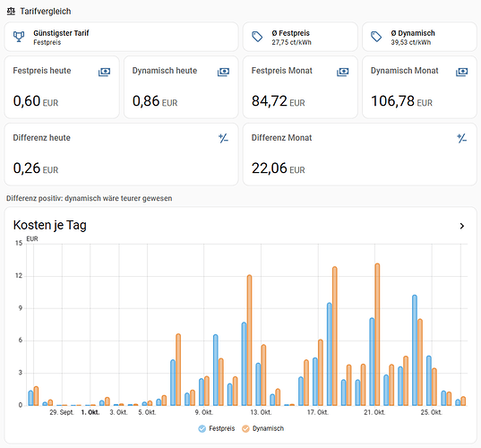Screen dimensions: 481x448
Task: Click the cash icon on Dynamisch heute card
Action: point(223,72)
